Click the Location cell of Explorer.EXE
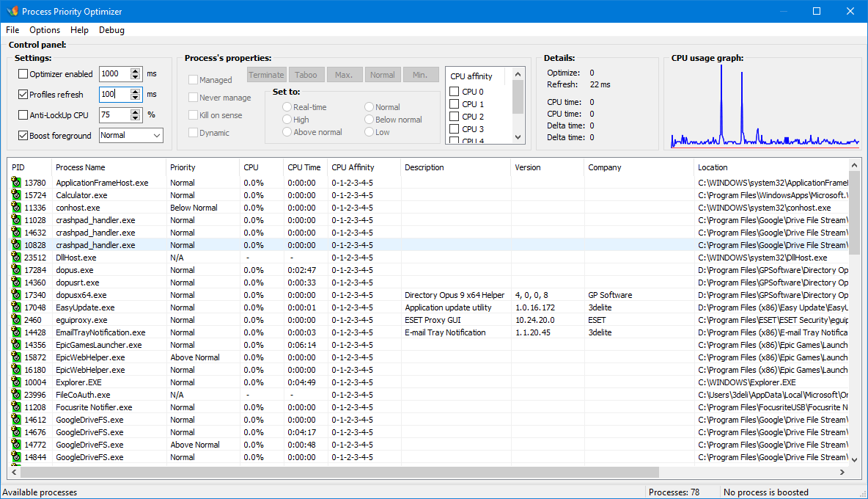The width and height of the screenshot is (868, 499). (x=773, y=382)
